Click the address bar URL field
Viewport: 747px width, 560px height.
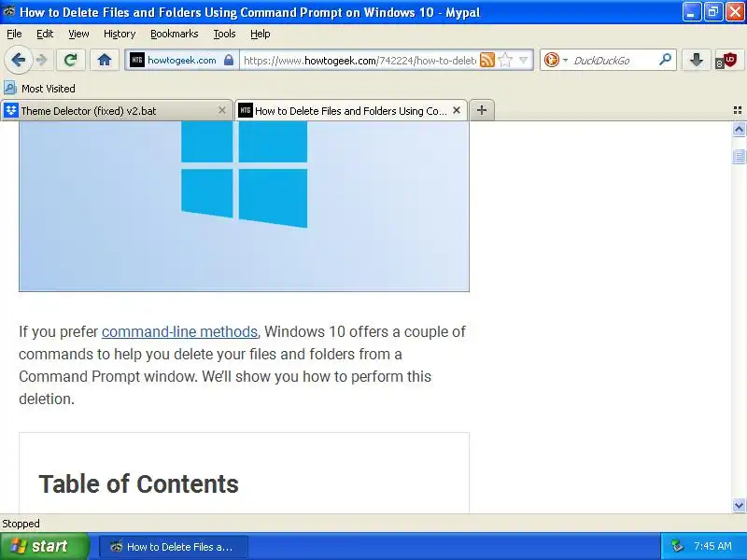(359, 61)
